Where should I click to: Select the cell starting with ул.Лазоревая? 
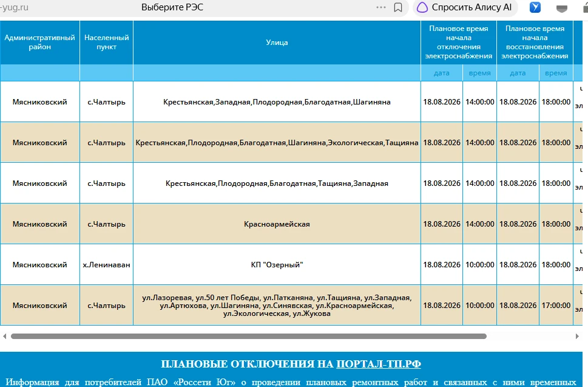tap(277, 305)
